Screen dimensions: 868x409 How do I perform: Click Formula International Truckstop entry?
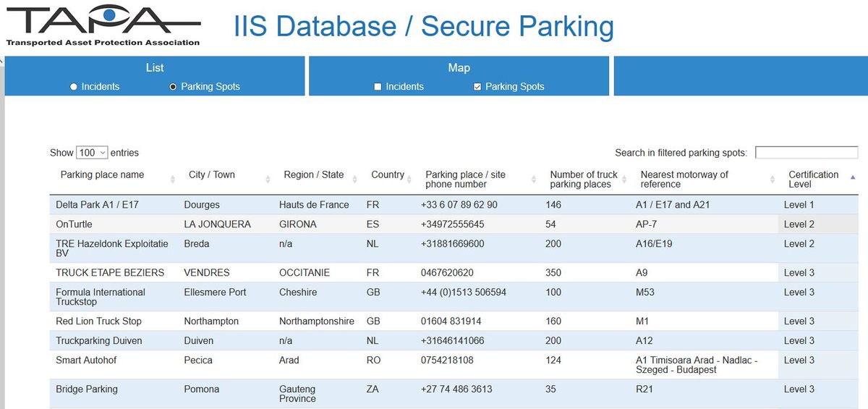pos(101,297)
